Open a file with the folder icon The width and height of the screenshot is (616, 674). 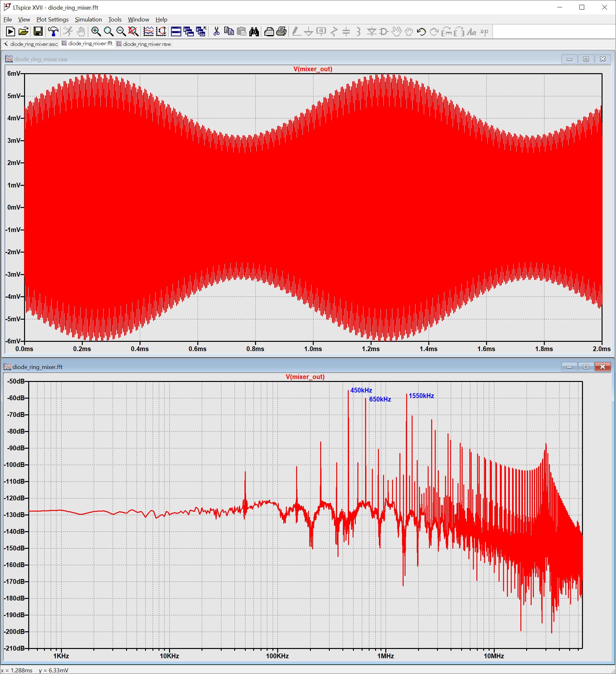point(23,32)
